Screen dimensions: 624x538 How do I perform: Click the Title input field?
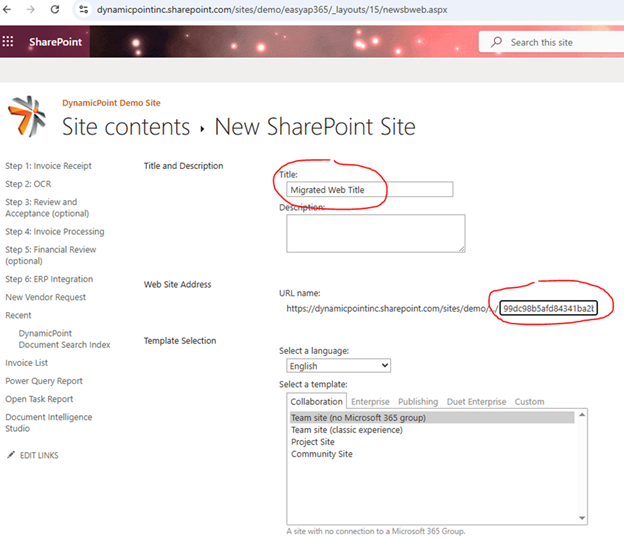tap(369, 189)
